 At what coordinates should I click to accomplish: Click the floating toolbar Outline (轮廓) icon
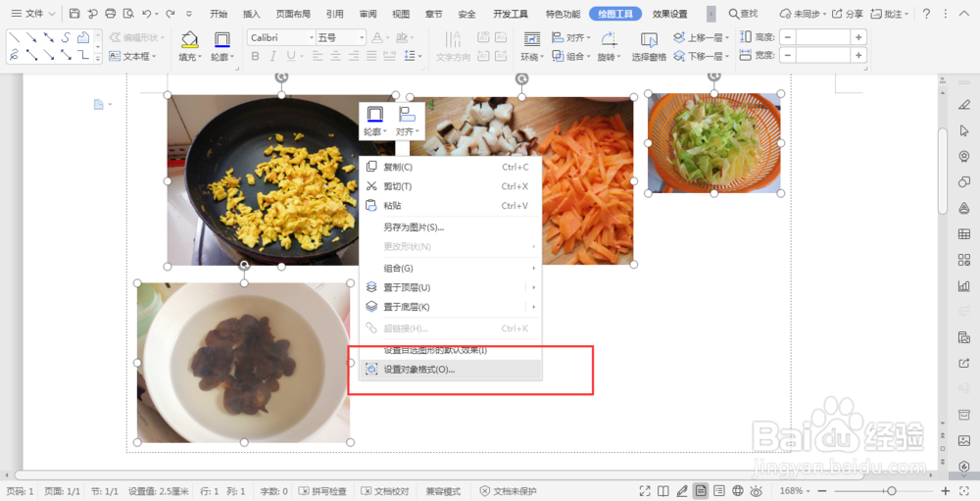(375, 114)
